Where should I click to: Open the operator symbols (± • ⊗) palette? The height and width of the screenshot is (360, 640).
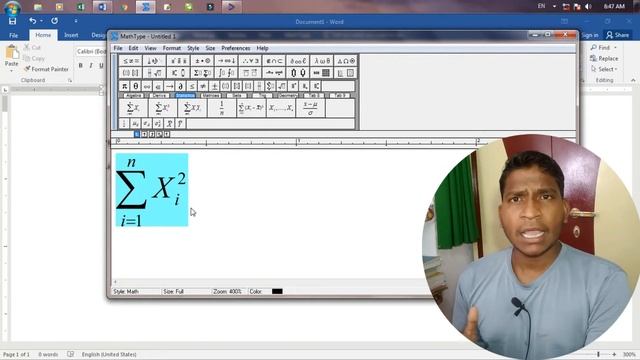point(202,61)
